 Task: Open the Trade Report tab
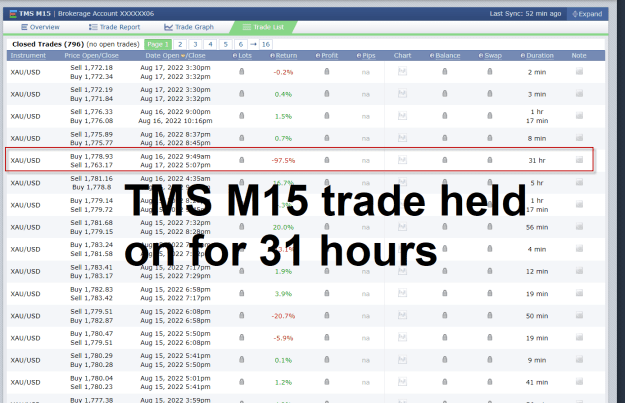(x=114, y=27)
